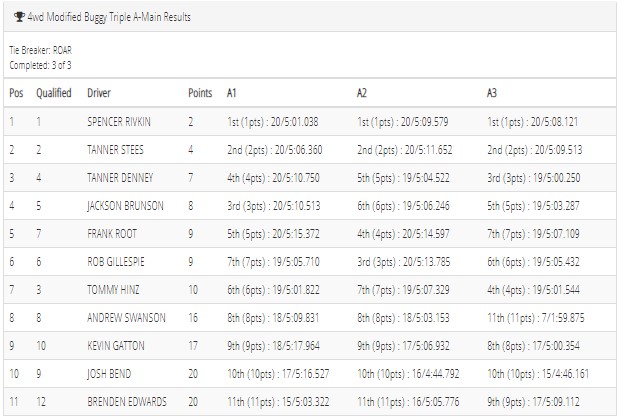
Task: Click the A3 column header
Action: (491, 93)
